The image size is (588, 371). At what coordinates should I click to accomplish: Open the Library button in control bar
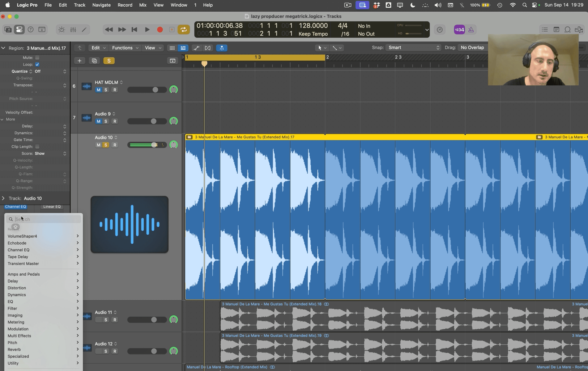pyautogui.click(x=8, y=30)
